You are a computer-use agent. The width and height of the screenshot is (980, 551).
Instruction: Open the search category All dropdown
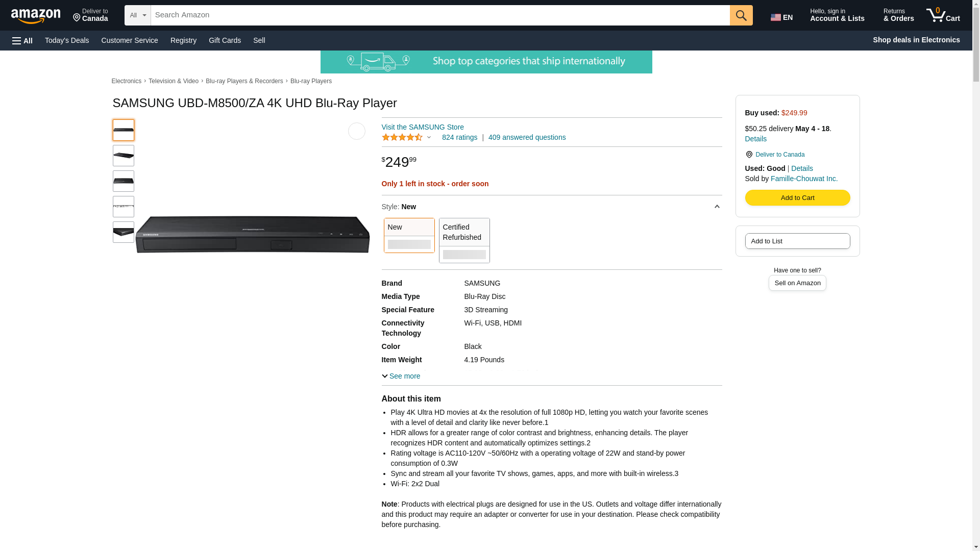click(x=137, y=15)
